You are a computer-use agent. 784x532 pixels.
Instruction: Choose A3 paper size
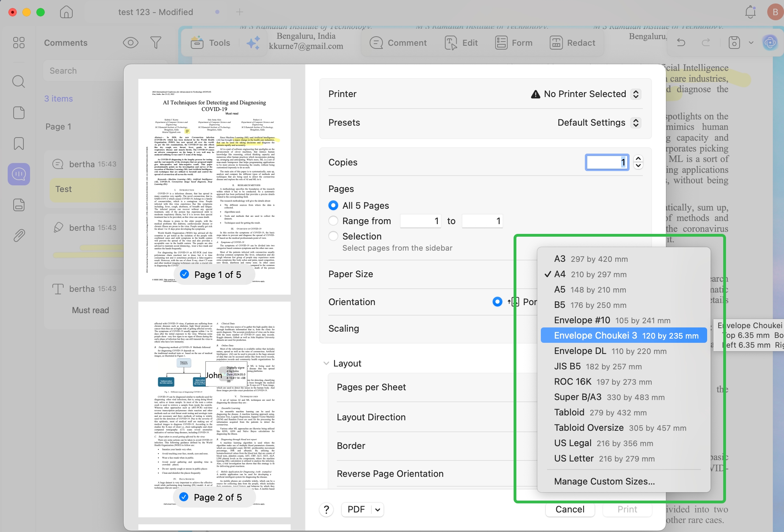click(624, 259)
